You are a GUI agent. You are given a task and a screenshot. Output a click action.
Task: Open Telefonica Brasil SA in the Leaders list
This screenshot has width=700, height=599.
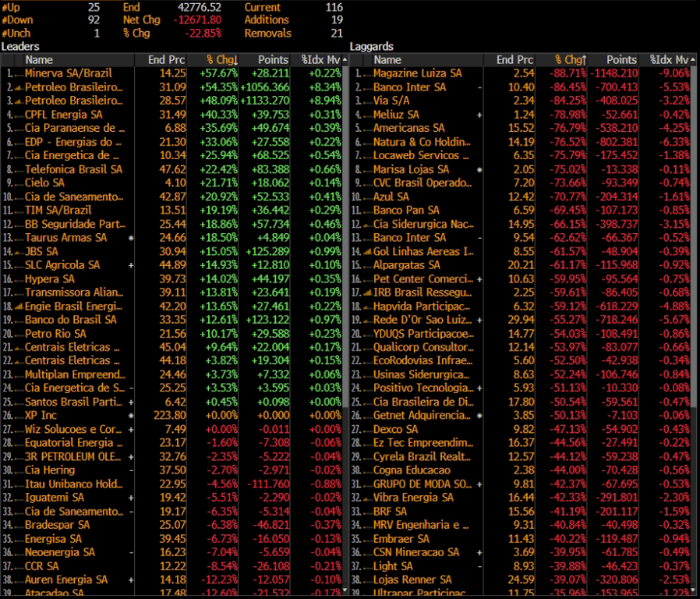click(x=171, y=169)
